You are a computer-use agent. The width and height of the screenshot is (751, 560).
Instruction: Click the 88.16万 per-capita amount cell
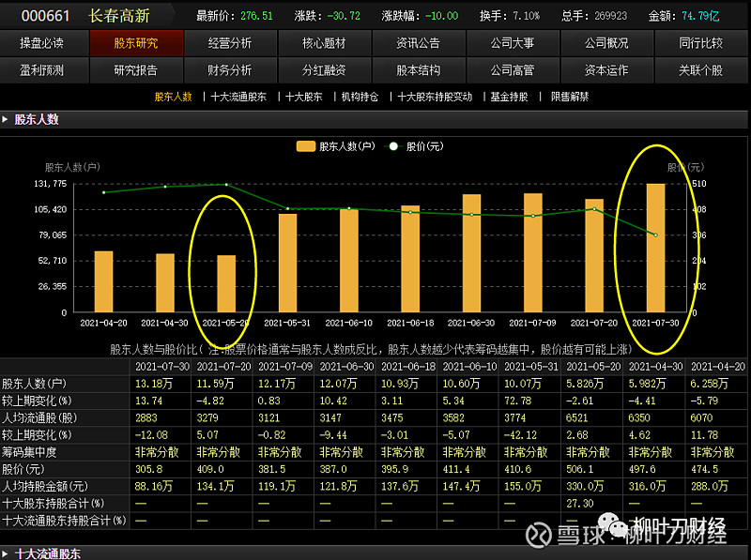click(x=153, y=486)
